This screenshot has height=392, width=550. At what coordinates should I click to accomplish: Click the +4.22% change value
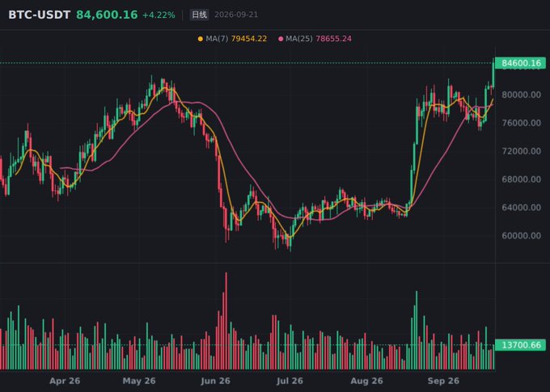(159, 15)
